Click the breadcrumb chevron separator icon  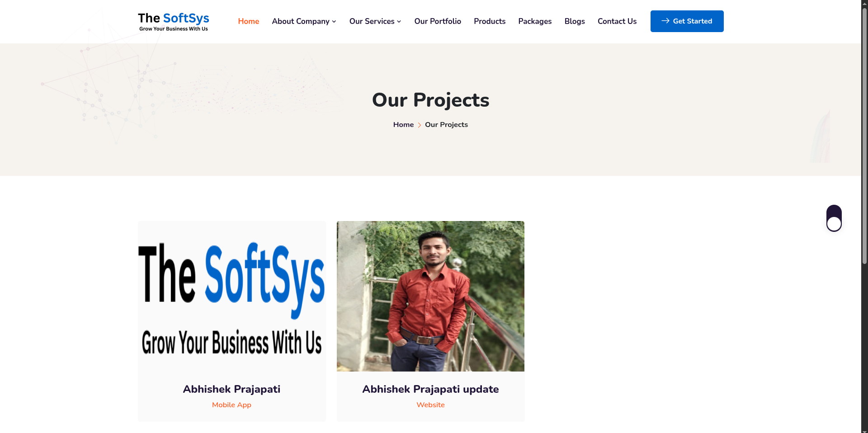(420, 125)
